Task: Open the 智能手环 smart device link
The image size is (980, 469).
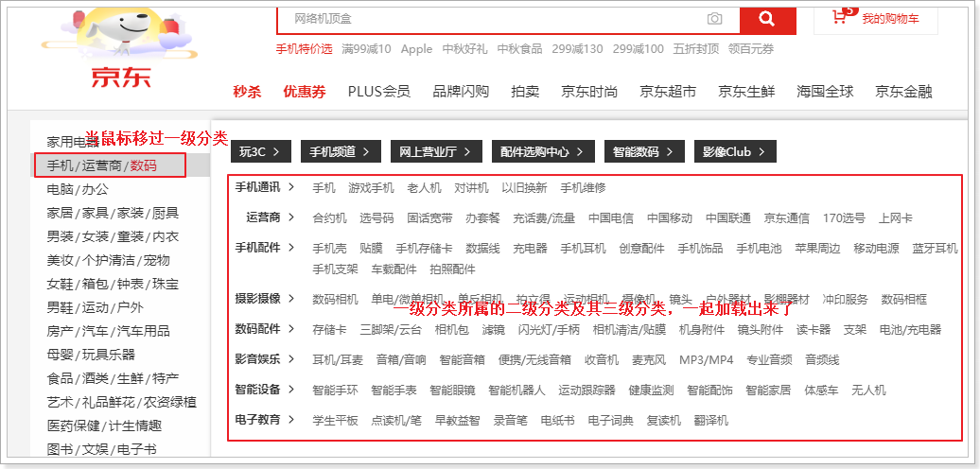Action: point(335,390)
